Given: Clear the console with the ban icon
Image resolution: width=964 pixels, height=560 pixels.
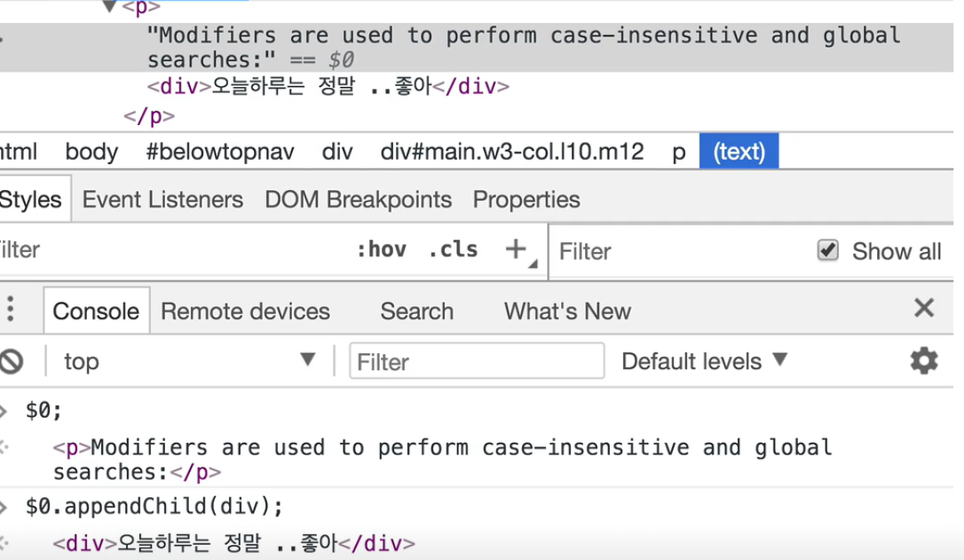Looking at the screenshot, I should point(11,361).
